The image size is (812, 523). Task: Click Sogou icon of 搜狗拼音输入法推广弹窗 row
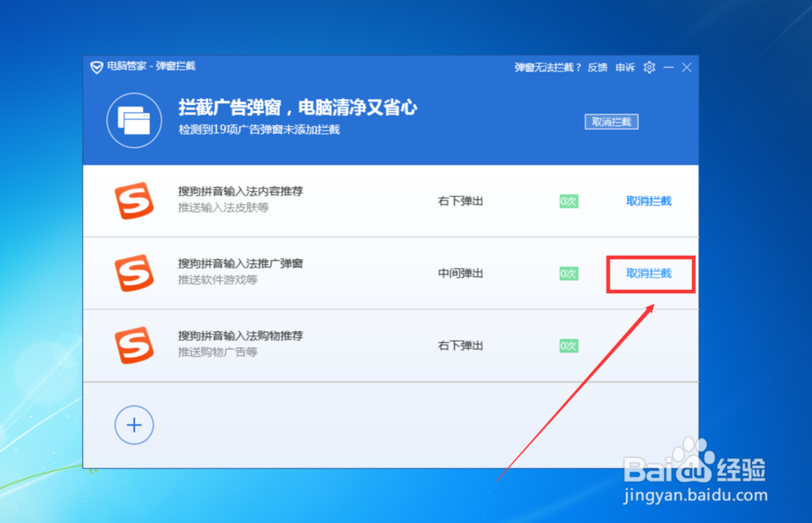[x=134, y=273]
